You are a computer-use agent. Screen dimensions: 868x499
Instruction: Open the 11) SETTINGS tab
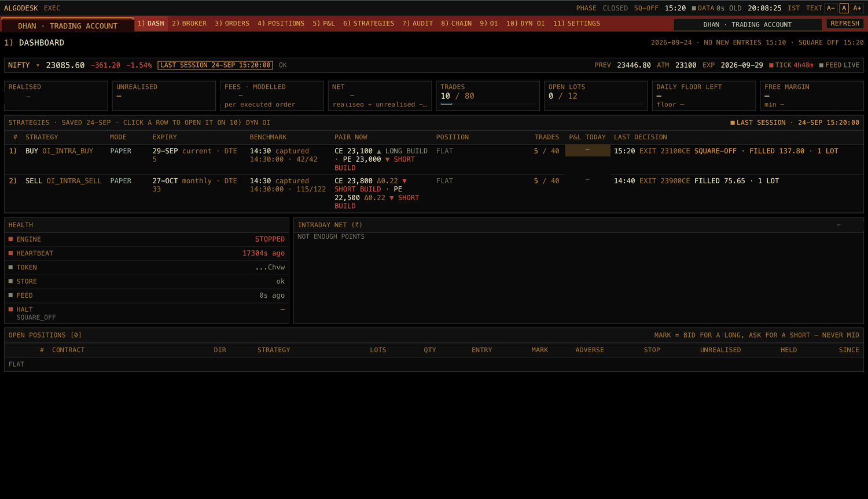coord(576,24)
